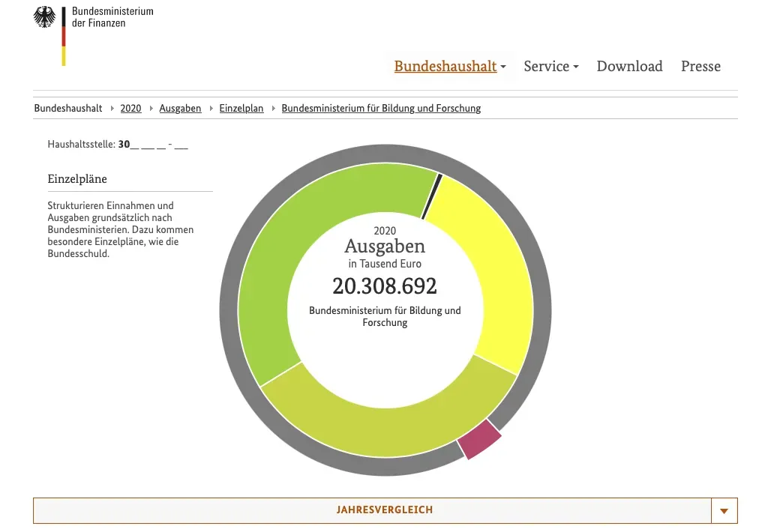
Task: Click the JAHRESVERGLEICH bar label
Action: [385, 510]
